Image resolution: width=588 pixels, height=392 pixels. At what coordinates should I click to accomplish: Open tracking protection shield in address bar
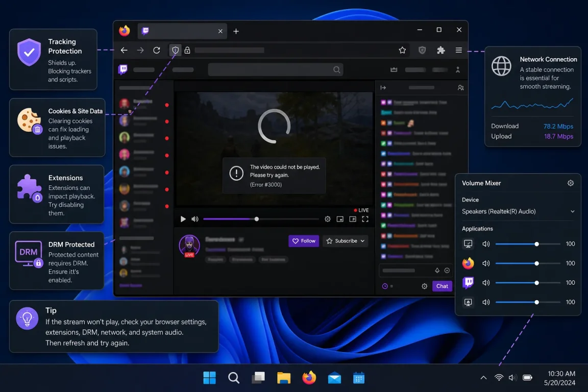(x=175, y=50)
